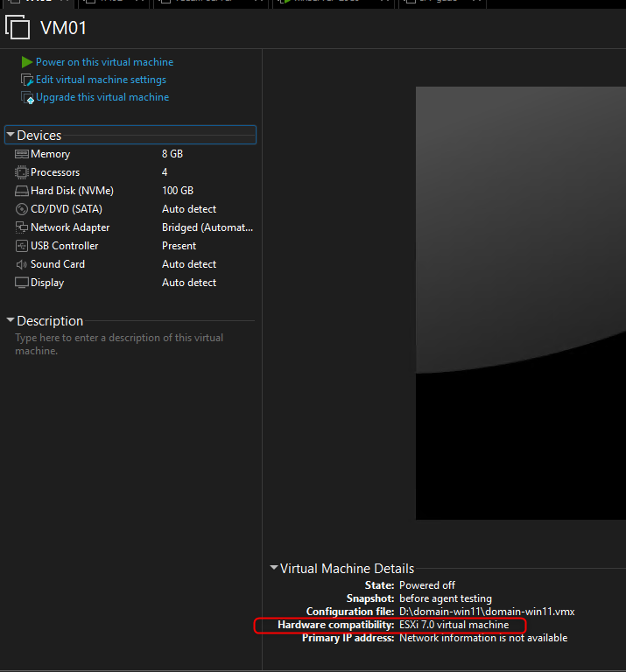Viewport: 626px width, 672px height.
Task: Select the Memory device label
Action: [x=50, y=154]
